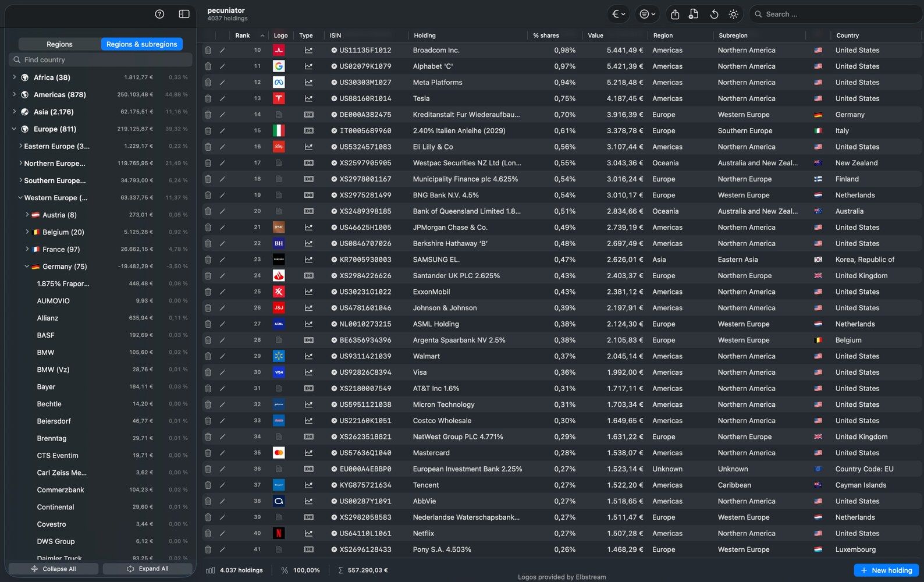The width and height of the screenshot is (924, 582).
Task: Click the Tesla logo icon
Action: 279,99
